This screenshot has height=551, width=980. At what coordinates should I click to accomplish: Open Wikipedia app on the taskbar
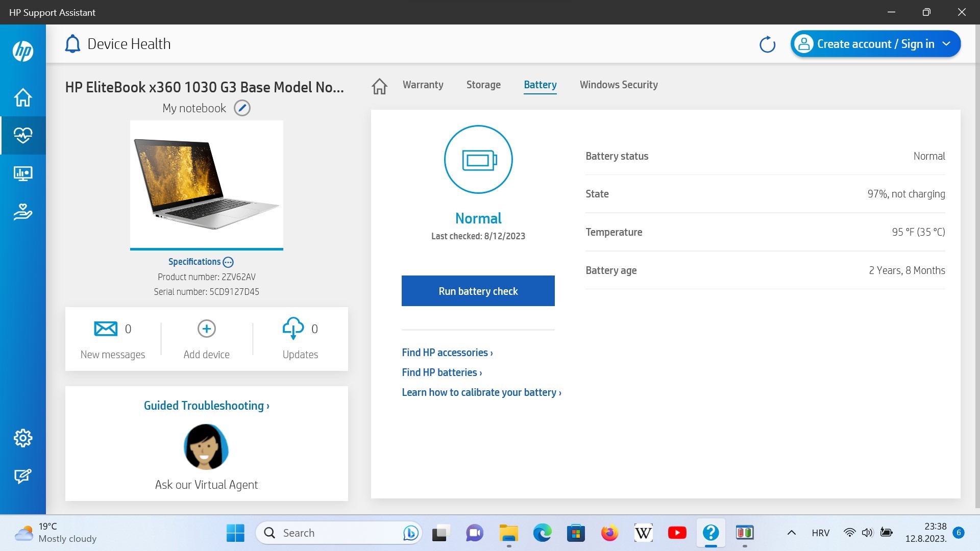tap(643, 533)
